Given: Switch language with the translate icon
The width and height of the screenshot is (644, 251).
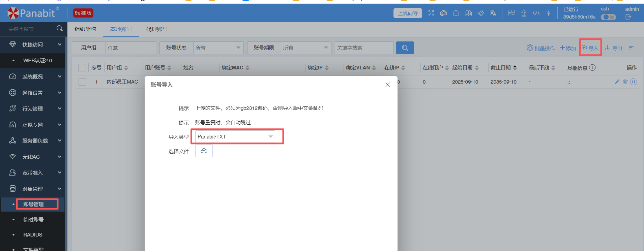Looking at the screenshot, I should pos(493,13).
